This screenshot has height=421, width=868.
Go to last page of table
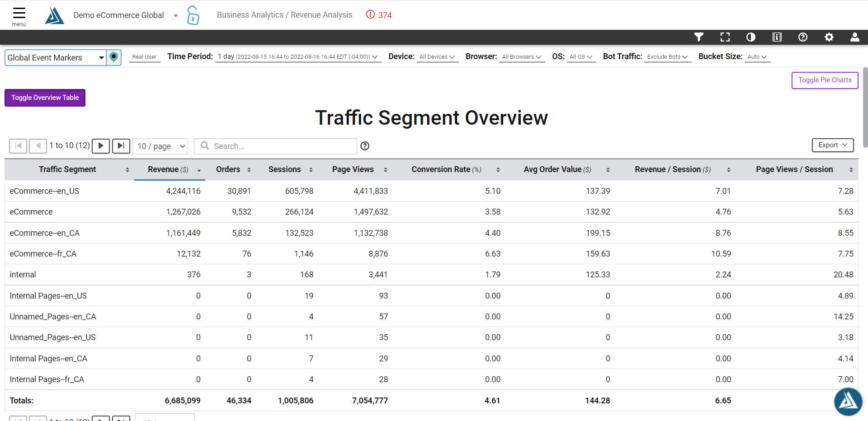tap(121, 146)
